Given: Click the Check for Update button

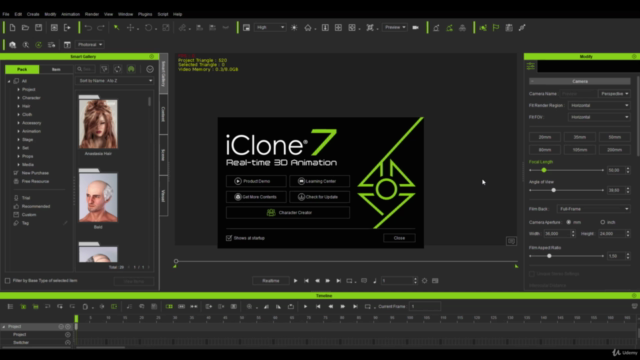Looking at the screenshot, I should pos(320,197).
